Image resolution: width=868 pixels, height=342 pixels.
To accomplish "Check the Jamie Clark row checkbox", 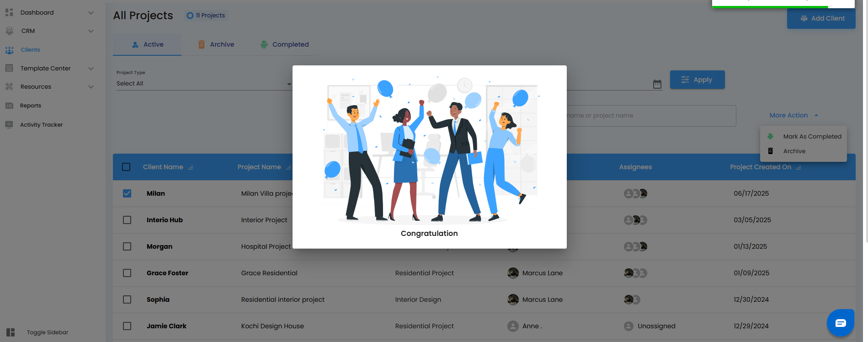I will (127, 326).
